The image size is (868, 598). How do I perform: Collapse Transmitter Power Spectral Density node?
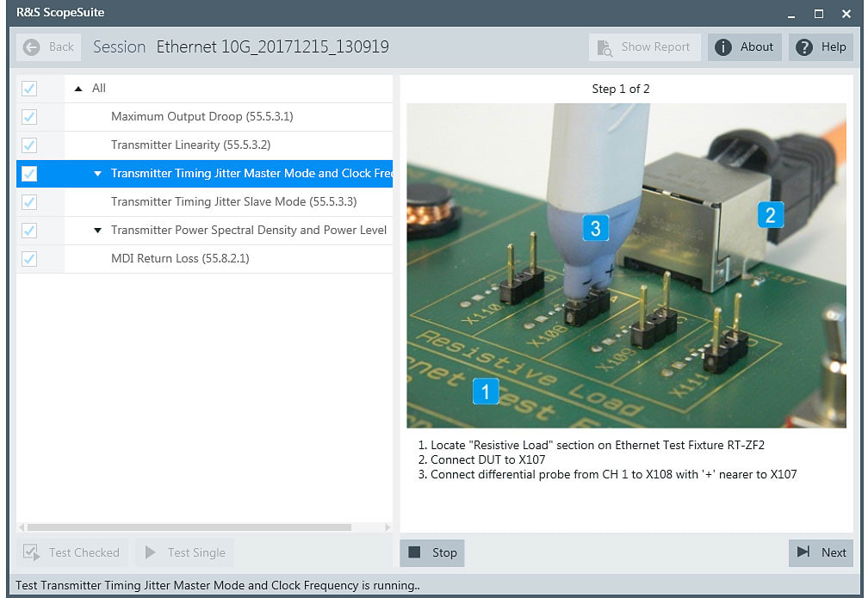coord(97,230)
